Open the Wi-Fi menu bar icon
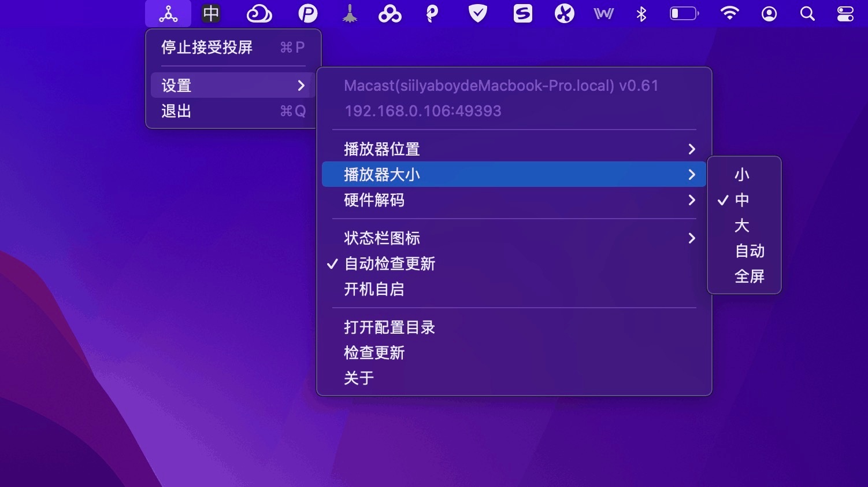 (729, 13)
